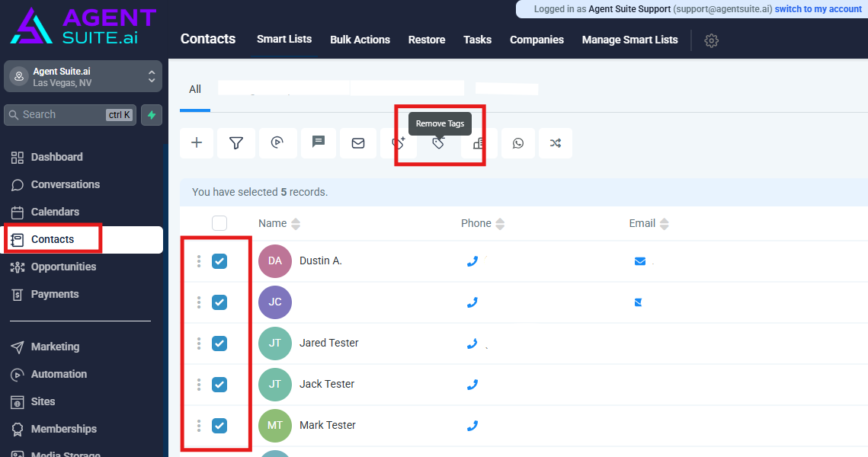Open row options dots for Dustin A.

[x=199, y=261]
